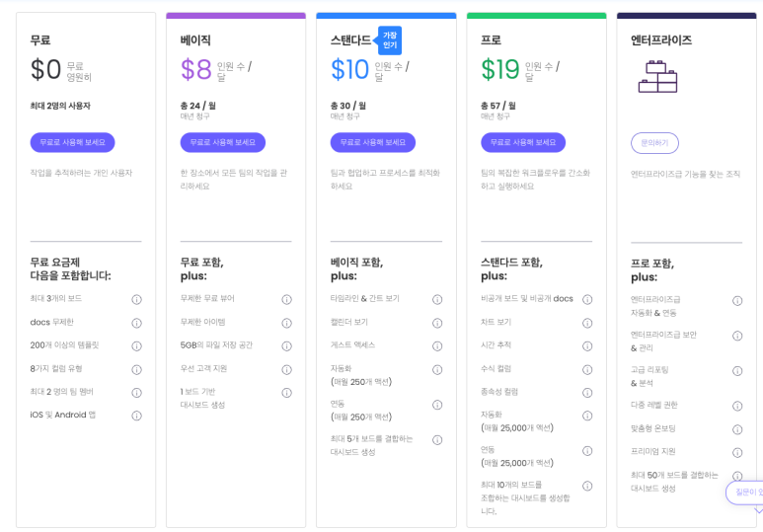763x532 pixels.
Task: Click the Enterprise building blocks icon
Action: (656, 75)
